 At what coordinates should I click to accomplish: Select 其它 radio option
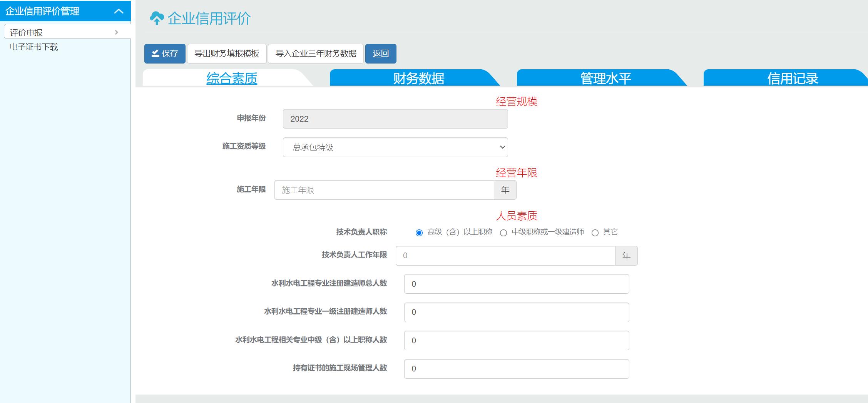(x=595, y=233)
